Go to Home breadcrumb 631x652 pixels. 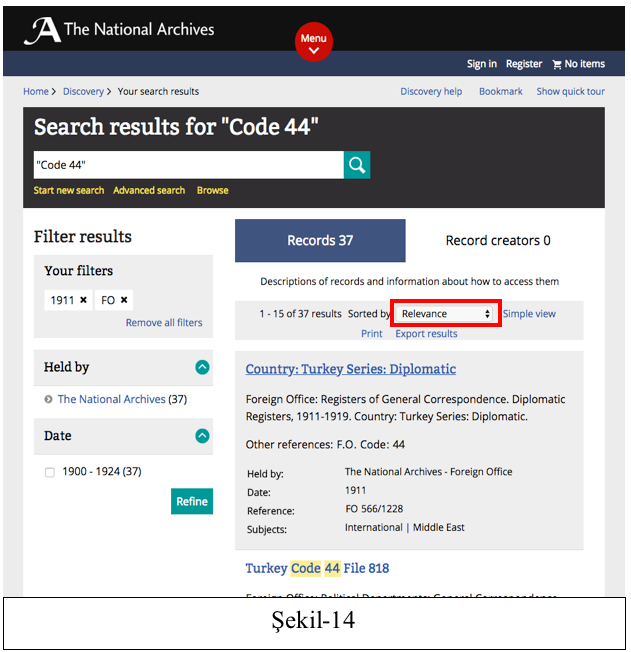point(36,91)
